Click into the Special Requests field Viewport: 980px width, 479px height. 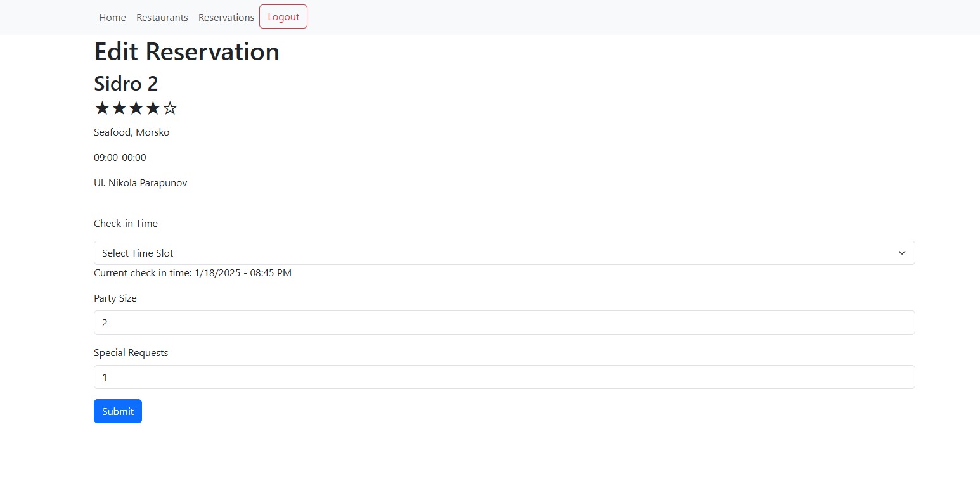coord(504,377)
